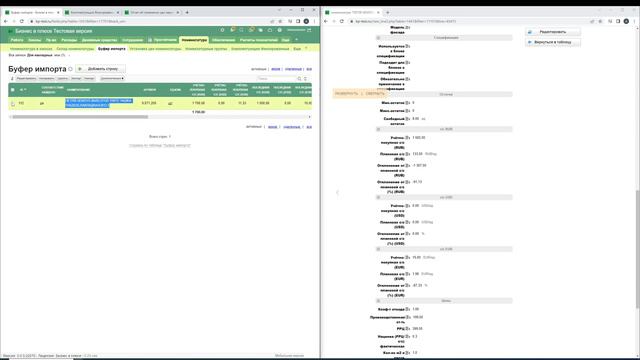640x360 pixels.
Task: Click the СВЕРНУТЬ link on the orange panel
Action: point(375,93)
